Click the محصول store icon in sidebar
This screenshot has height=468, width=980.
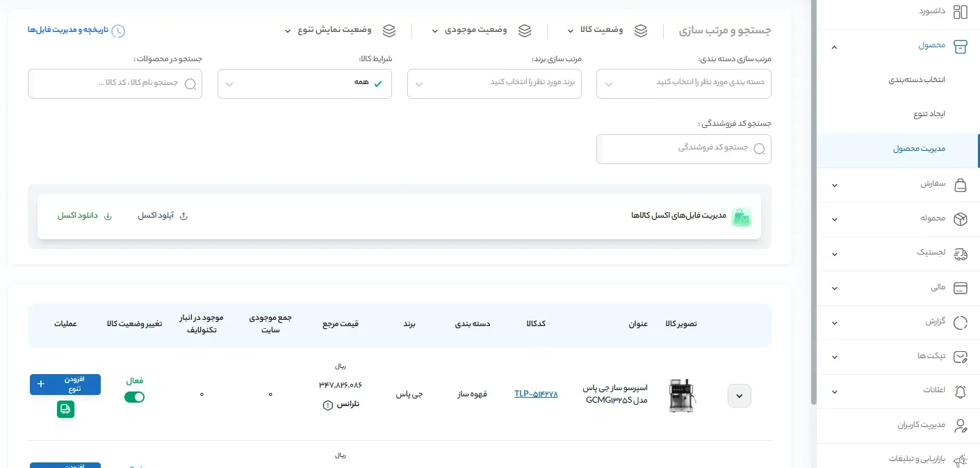point(960,46)
